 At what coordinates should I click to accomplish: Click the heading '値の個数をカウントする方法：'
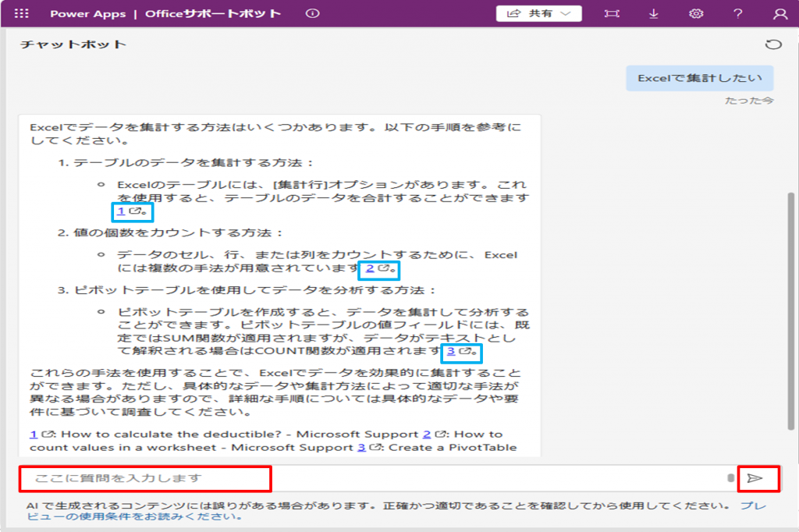[178, 233]
